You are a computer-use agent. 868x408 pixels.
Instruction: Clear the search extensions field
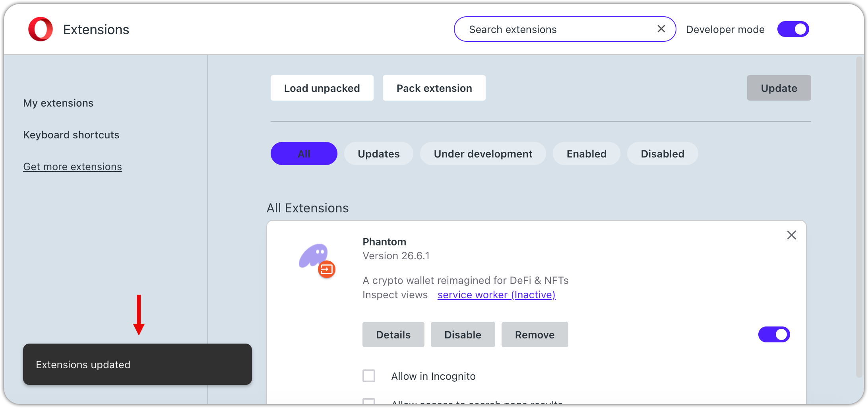pyautogui.click(x=661, y=29)
